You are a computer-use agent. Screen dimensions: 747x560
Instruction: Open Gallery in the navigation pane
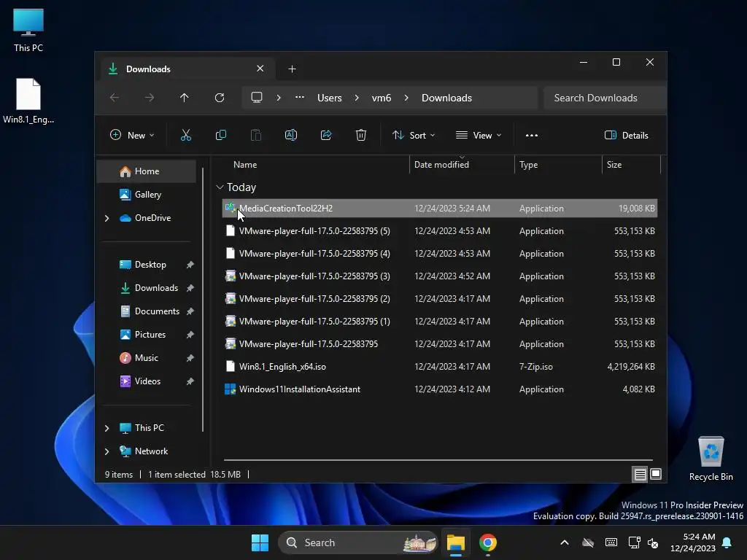coord(147,194)
